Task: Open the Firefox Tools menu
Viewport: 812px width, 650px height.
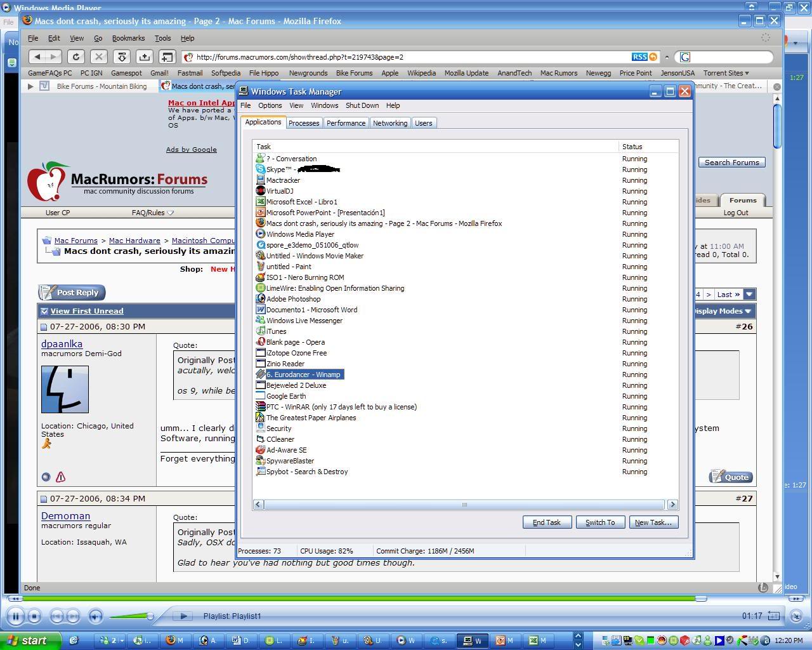Action: click(162, 38)
